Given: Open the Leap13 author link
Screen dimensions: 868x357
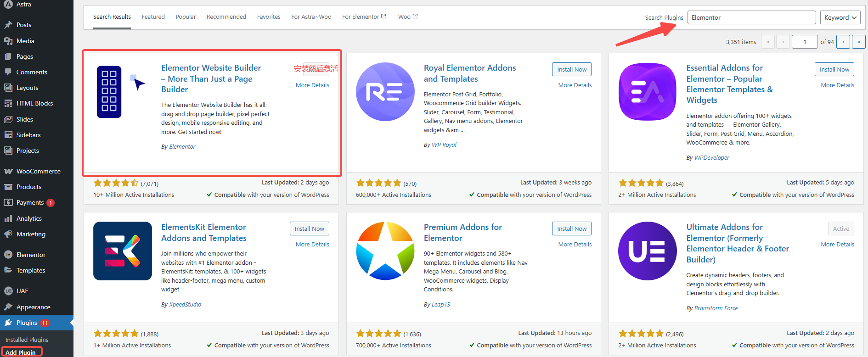Looking at the screenshot, I should click(441, 305).
